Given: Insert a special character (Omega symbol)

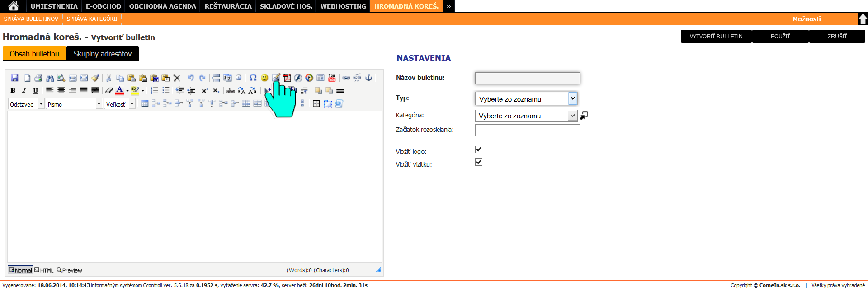Looking at the screenshot, I should tap(253, 78).
